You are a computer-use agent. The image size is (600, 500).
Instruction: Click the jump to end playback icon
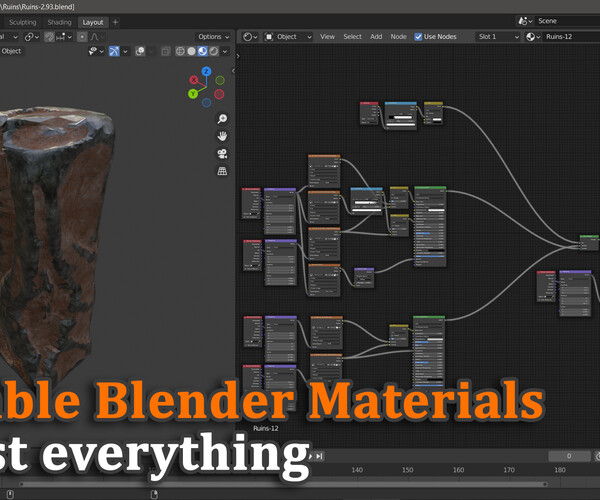click(x=320, y=456)
